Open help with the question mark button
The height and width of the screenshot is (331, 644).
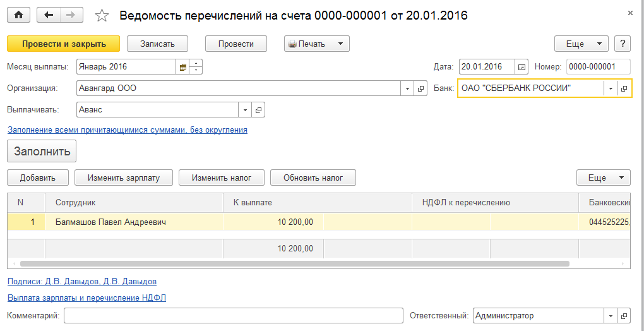(623, 44)
